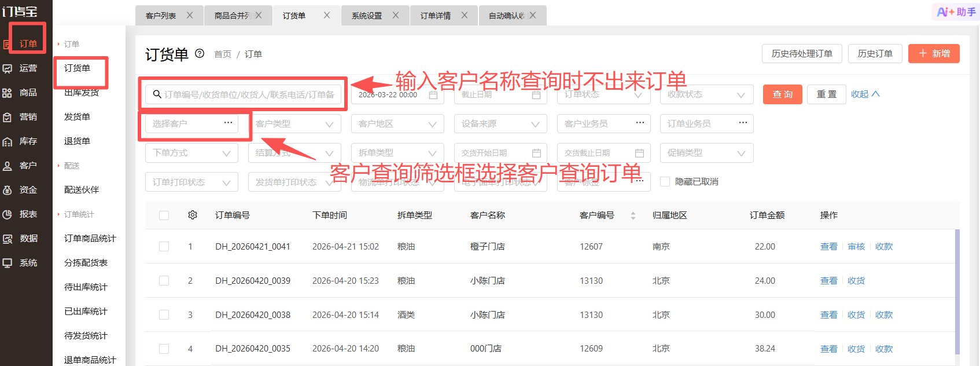
Task: Close the 自动确认 tab
Action: pos(533,16)
